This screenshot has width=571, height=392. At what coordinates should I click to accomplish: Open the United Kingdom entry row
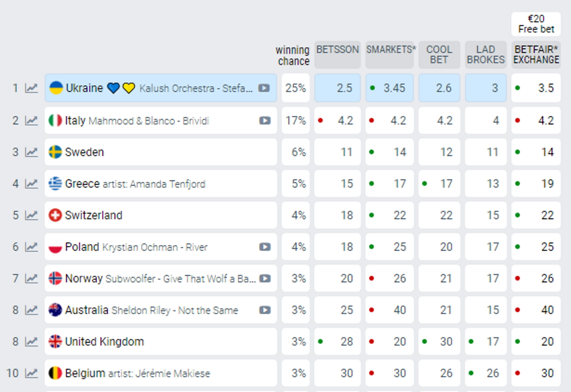160,341
